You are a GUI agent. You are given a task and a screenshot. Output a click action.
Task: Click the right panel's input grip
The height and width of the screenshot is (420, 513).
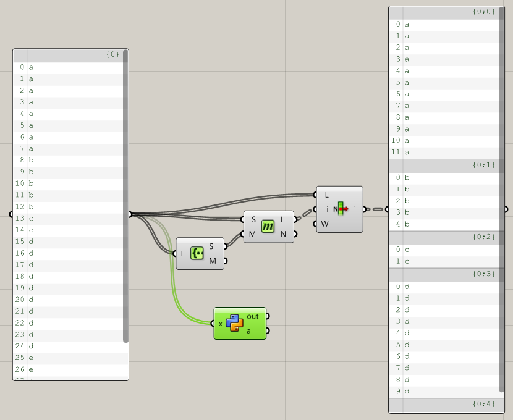[x=388, y=209]
